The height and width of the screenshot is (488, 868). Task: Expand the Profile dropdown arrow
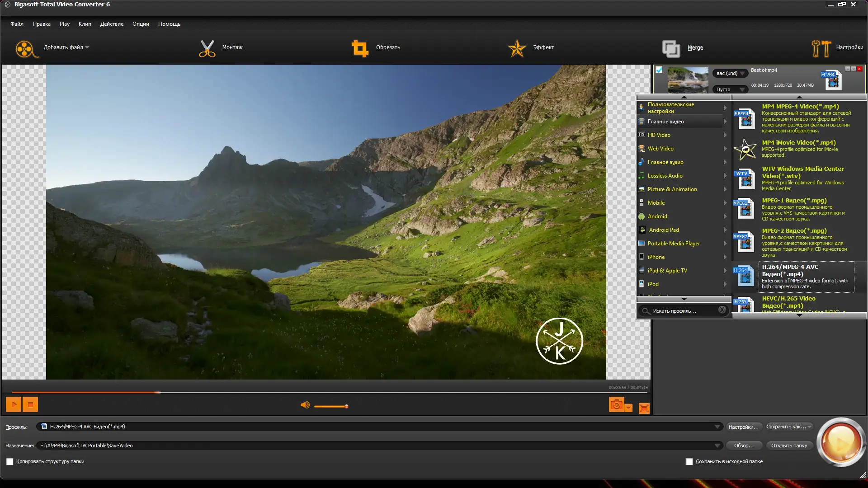click(717, 427)
